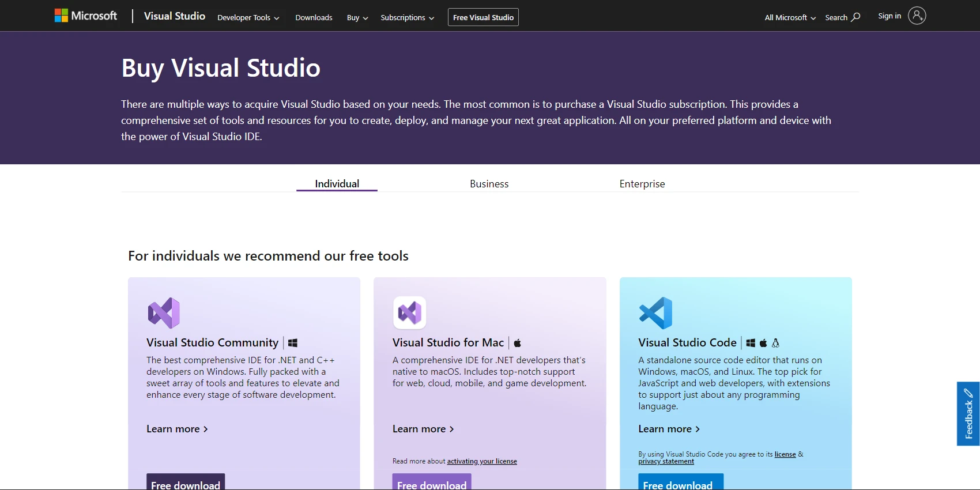Open the privacy statement link

[666, 461]
